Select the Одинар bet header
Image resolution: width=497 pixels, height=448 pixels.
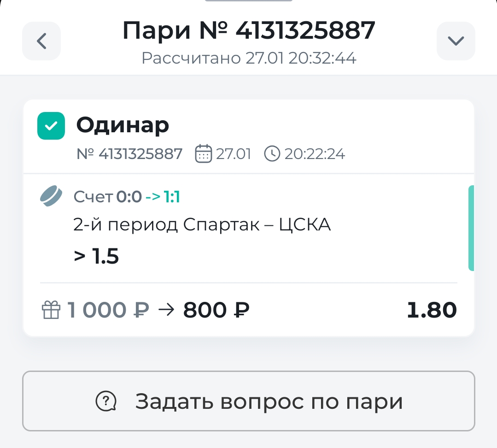click(123, 125)
